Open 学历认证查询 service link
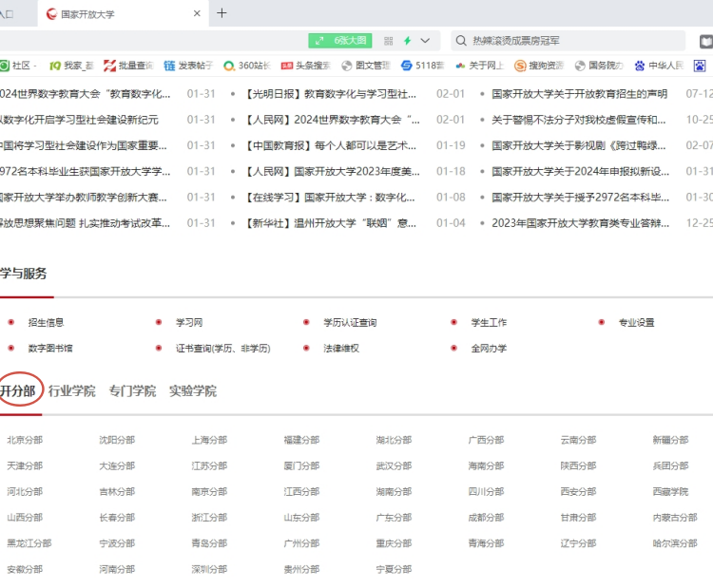 pyautogui.click(x=350, y=323)
